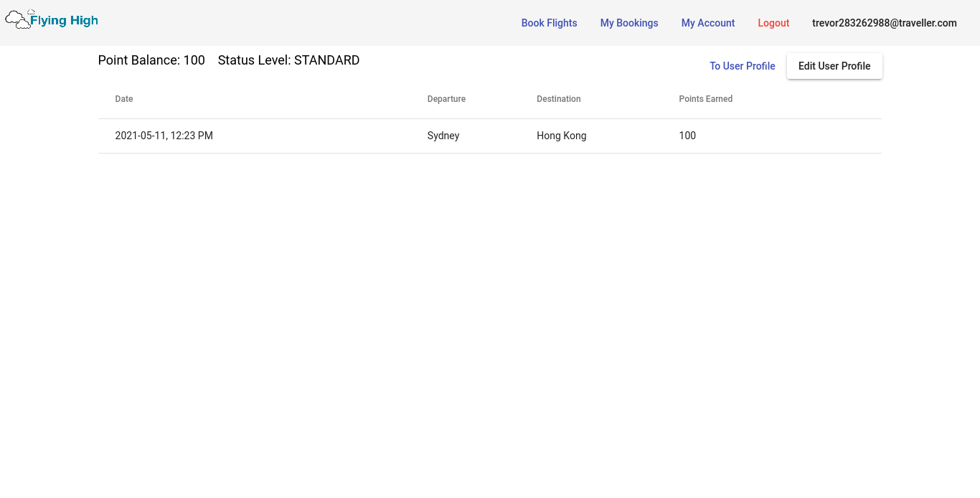Click the Status Level: STANDARD text
The image size is (980, 498).
[x=288, y=60]
